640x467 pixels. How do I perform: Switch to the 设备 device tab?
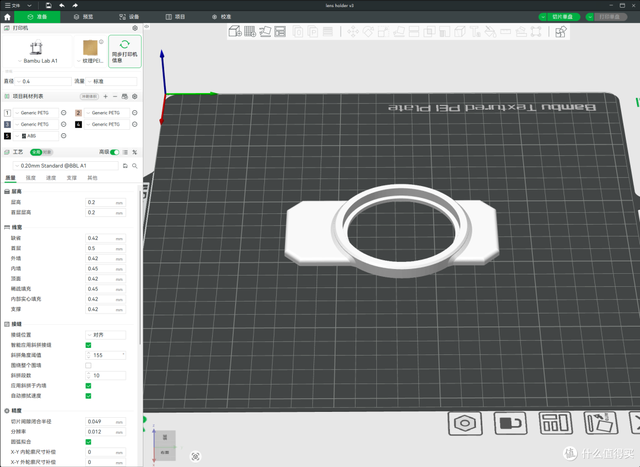[x=129, y=17]
